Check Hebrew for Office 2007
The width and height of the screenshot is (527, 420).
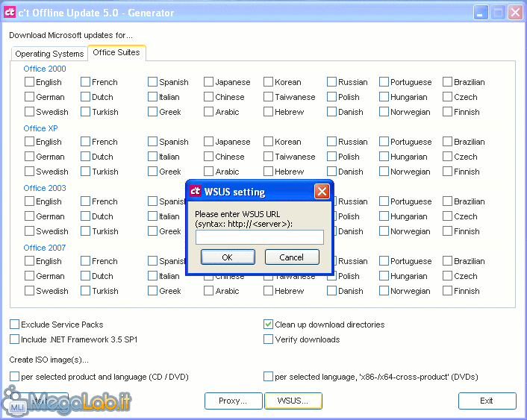pyautogui.click(x=268, y=291)
